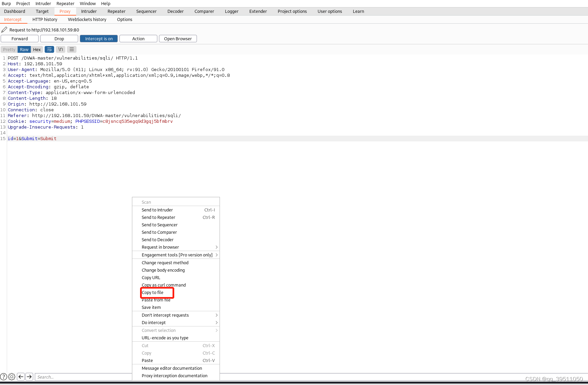Open the User options tab
588x385 pixels.
330,11
